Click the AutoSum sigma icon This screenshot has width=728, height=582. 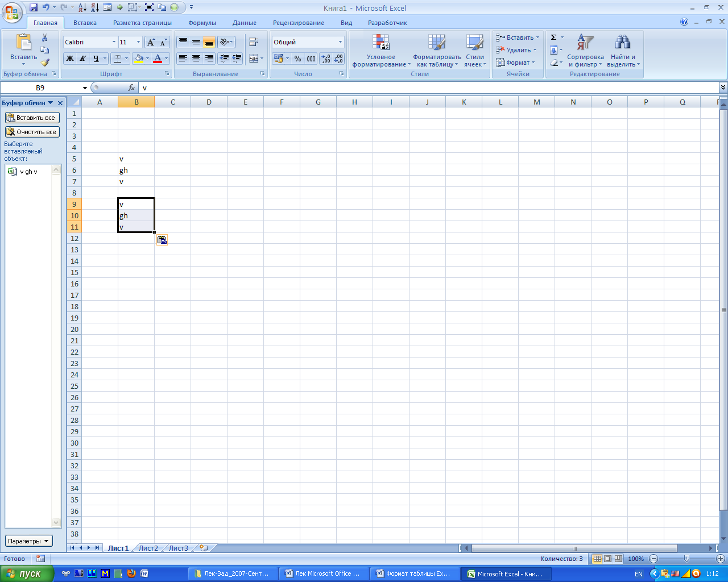553,38
